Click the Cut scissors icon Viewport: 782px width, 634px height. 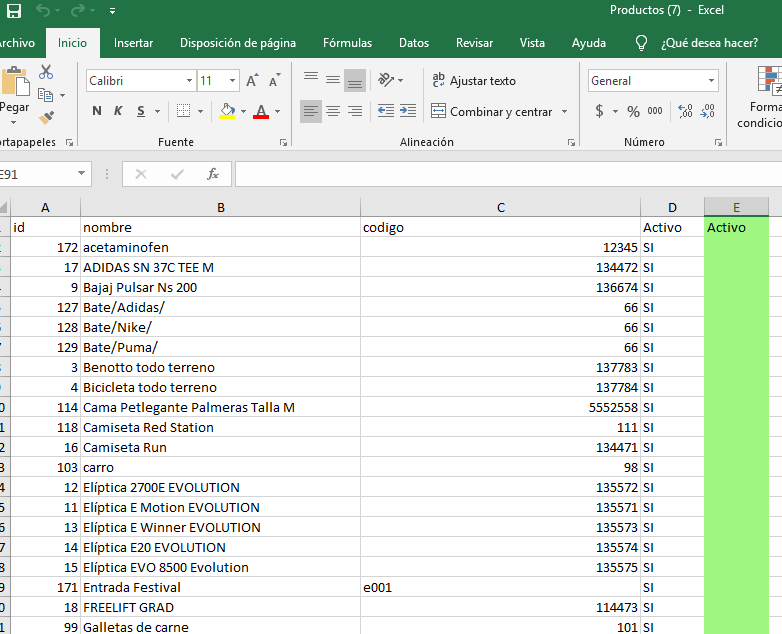point(46,72)
